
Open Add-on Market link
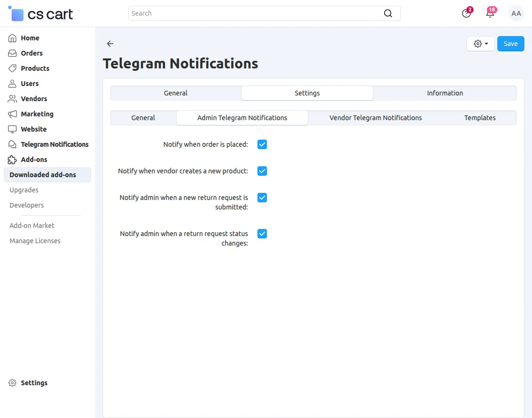pyautogui.click(x=32, y=226)
